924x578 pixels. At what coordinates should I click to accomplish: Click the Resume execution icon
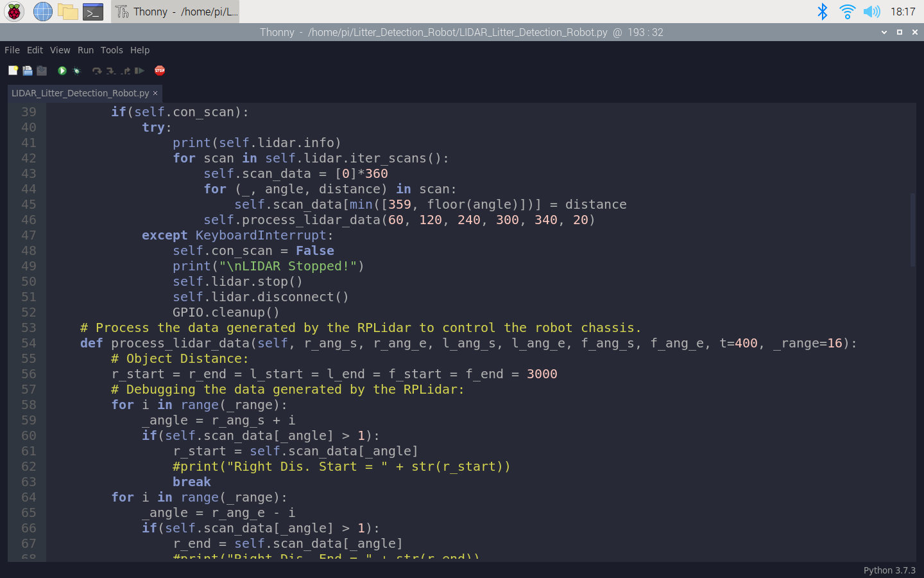pos(139,71)
